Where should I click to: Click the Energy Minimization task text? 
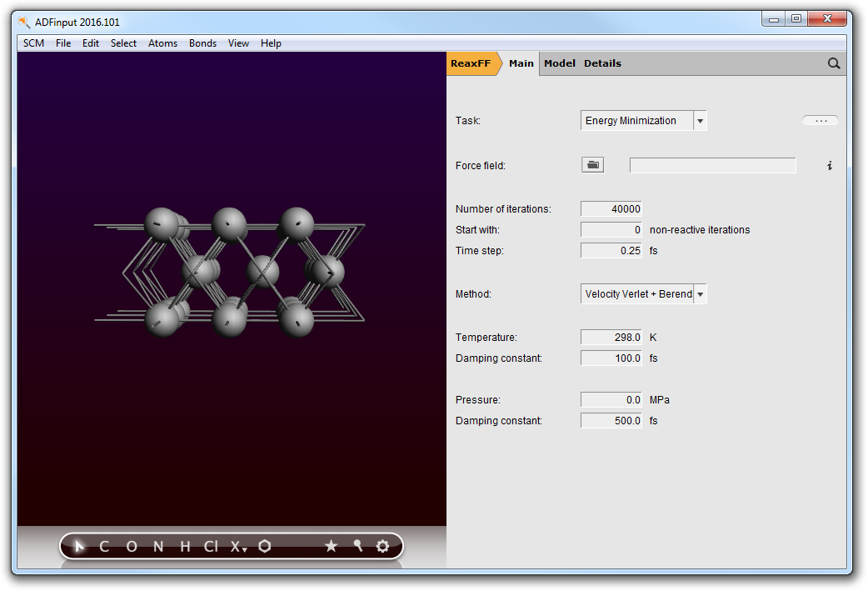click(x=631, y=121)
